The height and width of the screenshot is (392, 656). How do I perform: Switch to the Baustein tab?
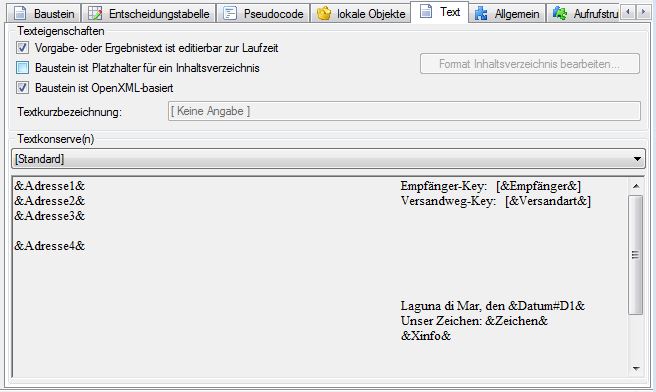point(44,13)
